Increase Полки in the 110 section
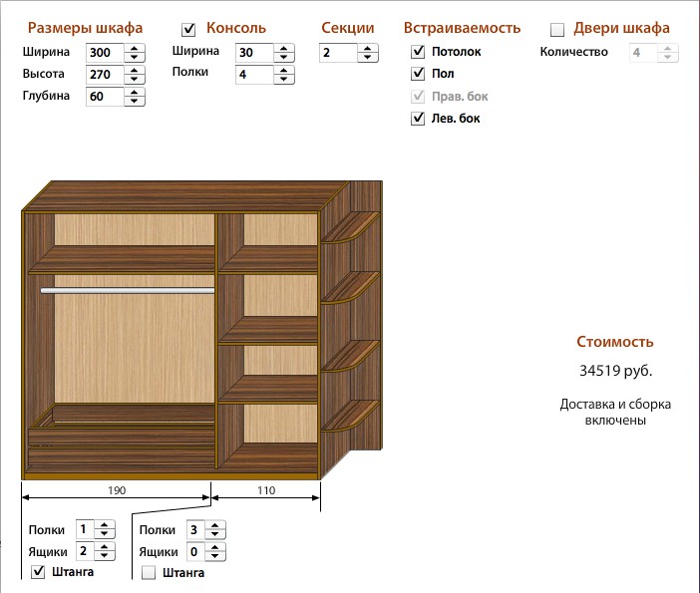This screenshot has height=593, width=700. (215, 525)
